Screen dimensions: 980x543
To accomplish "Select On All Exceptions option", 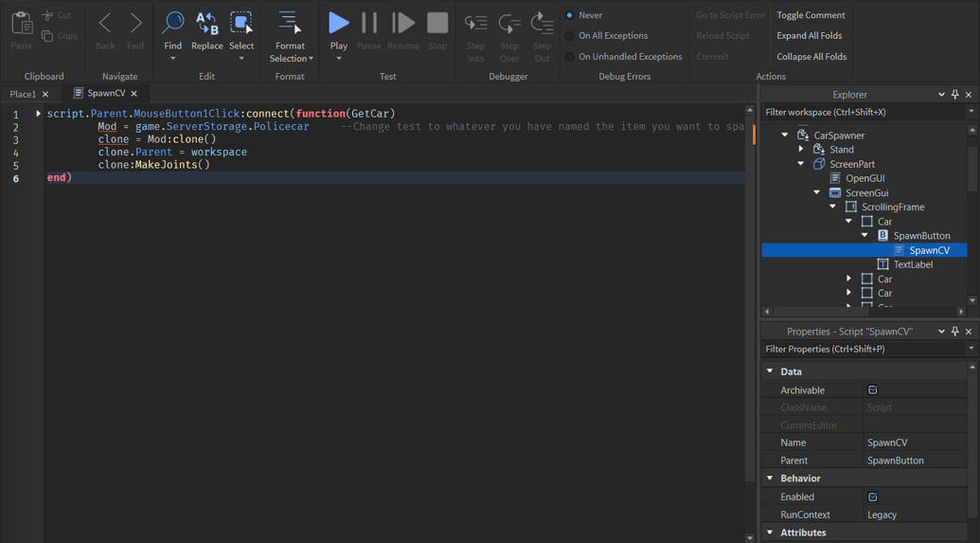I will click(x=569, y=36).
